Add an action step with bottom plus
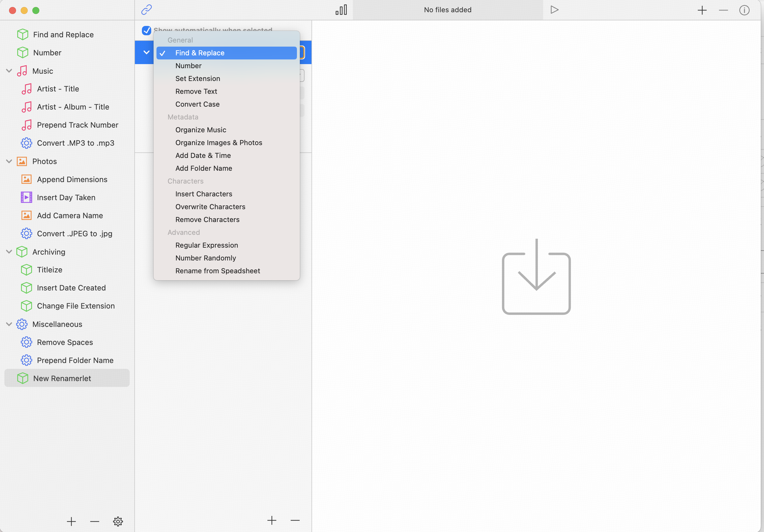The image size is (764, 532). coord(272,520)
